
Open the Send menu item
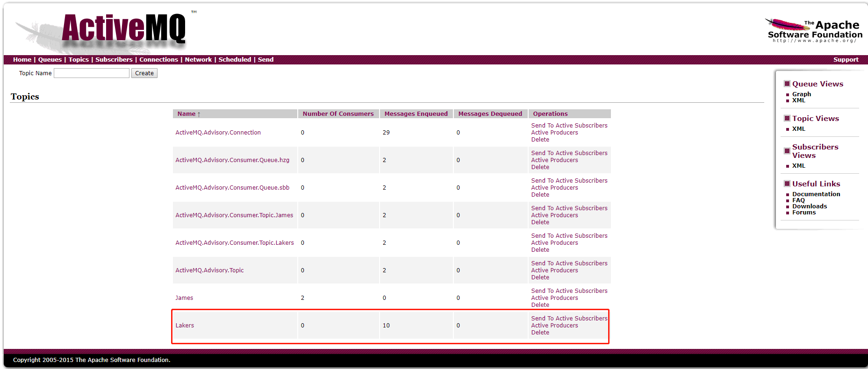click(265, 60)
